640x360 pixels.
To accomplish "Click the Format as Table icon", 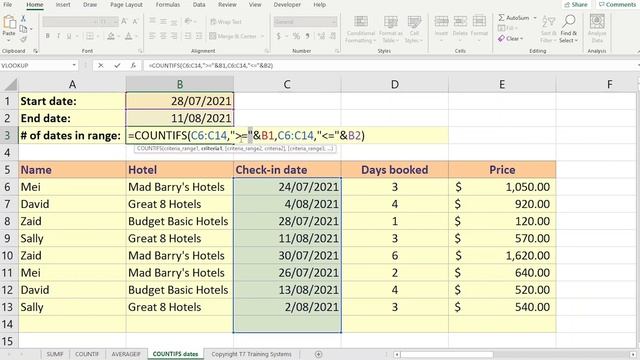I will (391, 21).
